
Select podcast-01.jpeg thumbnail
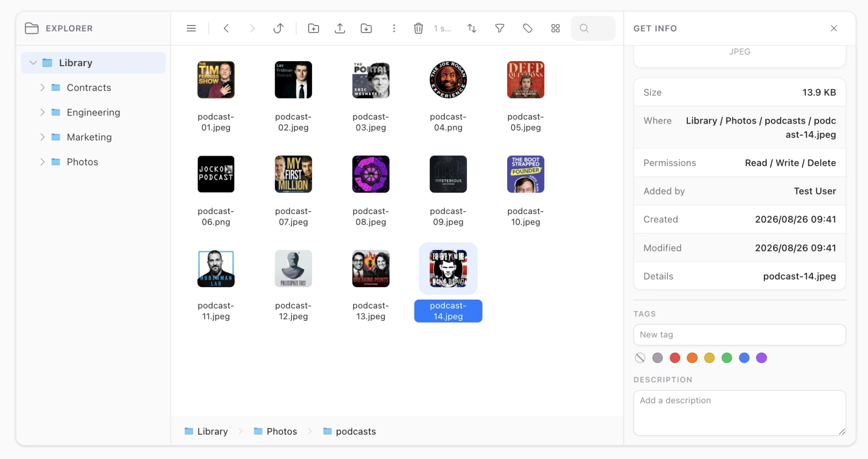(216, 80)
